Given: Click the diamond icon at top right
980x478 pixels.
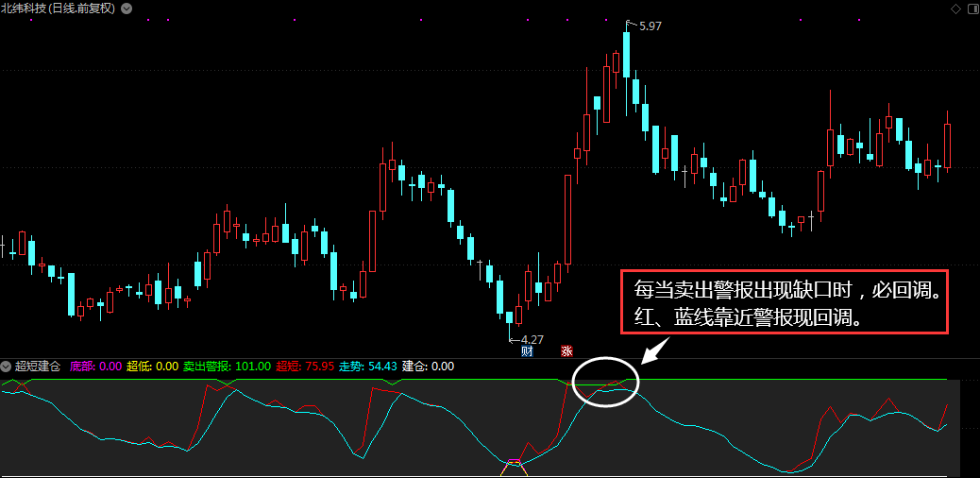Looking at the screenshot, I should pyautogui.click(x=955, y=9).
